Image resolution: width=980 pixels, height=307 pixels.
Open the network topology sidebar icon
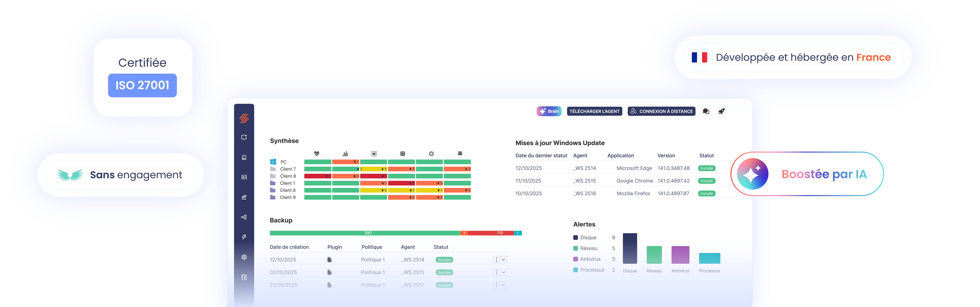point(244,217)
